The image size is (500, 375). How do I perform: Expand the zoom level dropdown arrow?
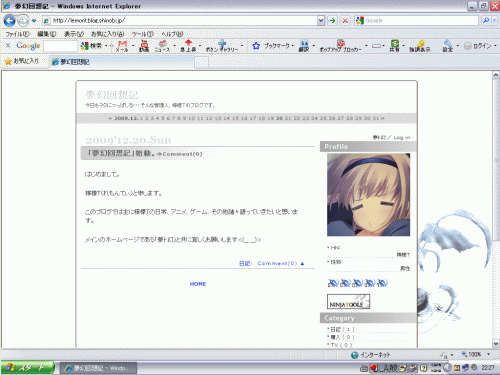488,355
